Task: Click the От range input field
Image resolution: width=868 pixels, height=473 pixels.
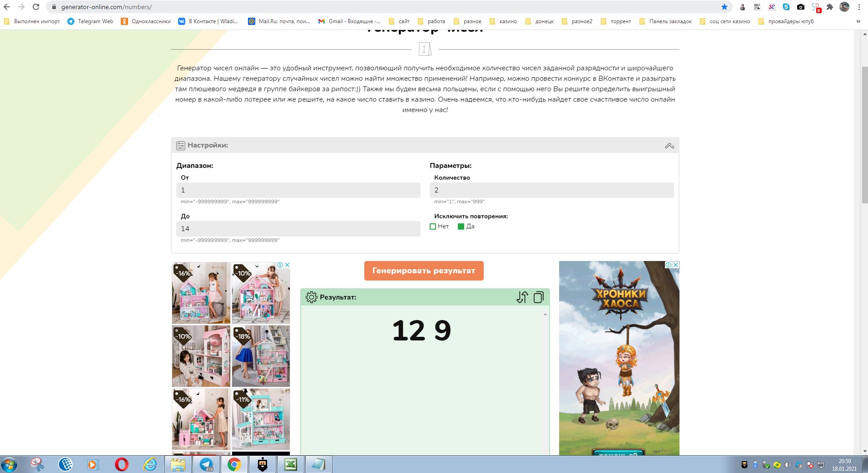Action: 298,190
